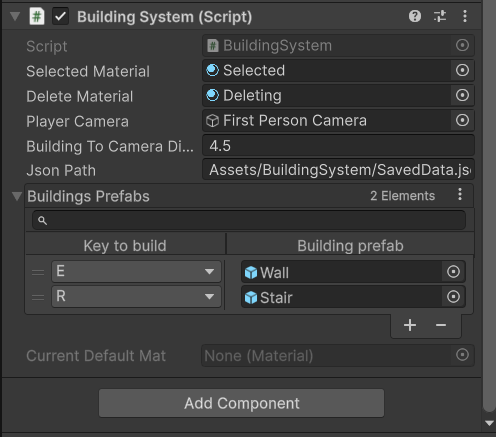Click the 2 Elements count text
The image size is (496, 437).
click(x=402, y=196)
